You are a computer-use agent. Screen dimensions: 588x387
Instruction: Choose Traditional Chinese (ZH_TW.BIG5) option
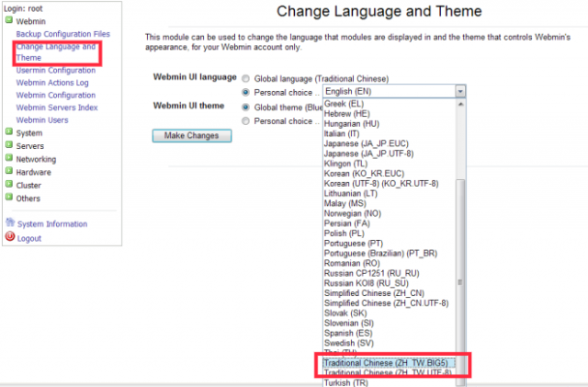tap(390, 363)
